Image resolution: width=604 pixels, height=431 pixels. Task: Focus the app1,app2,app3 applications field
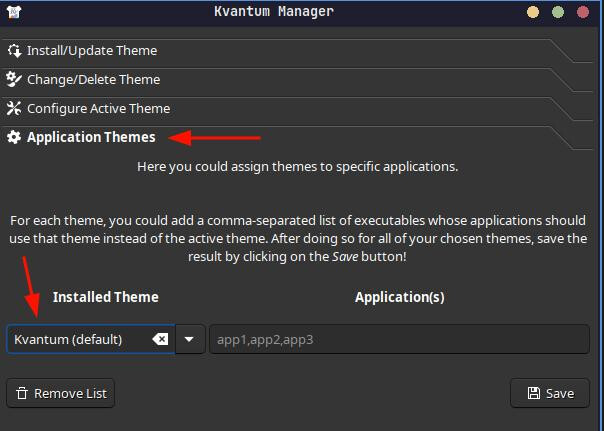click(x=400, y=339)
